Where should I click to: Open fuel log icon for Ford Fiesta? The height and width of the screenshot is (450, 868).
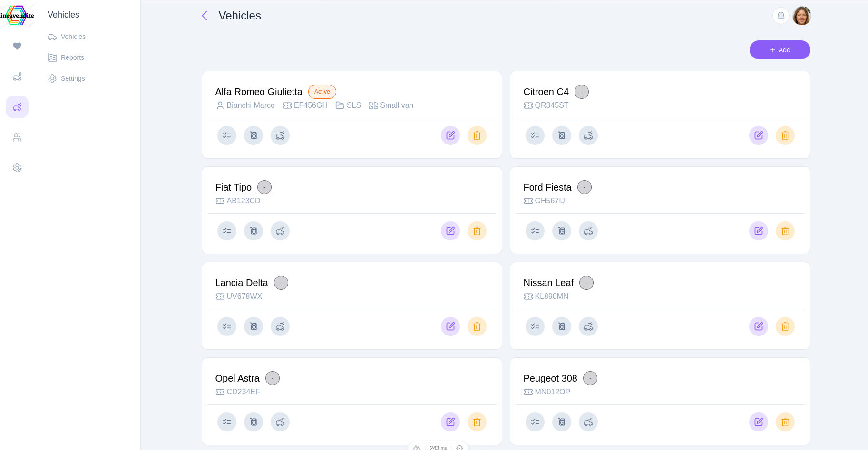(x=562, y=231)
